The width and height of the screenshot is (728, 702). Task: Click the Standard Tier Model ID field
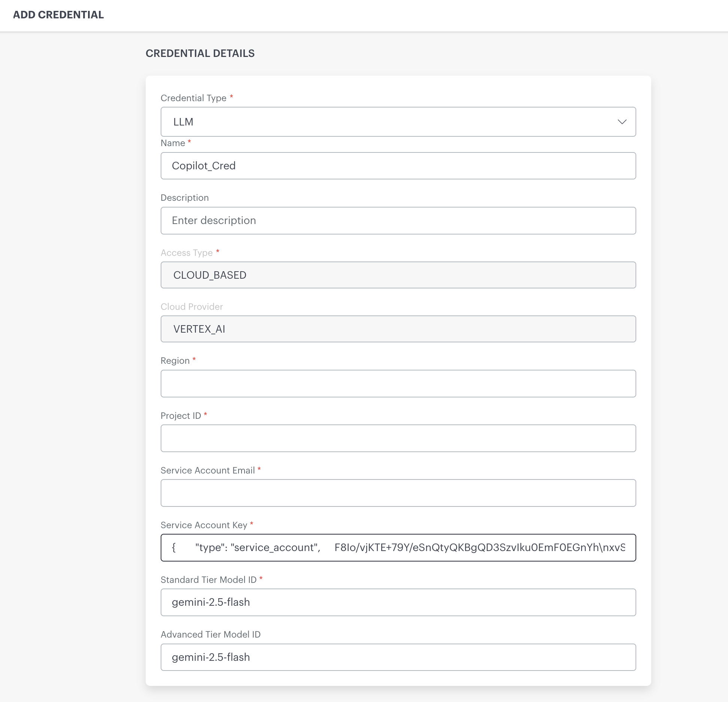click(398, 602)
